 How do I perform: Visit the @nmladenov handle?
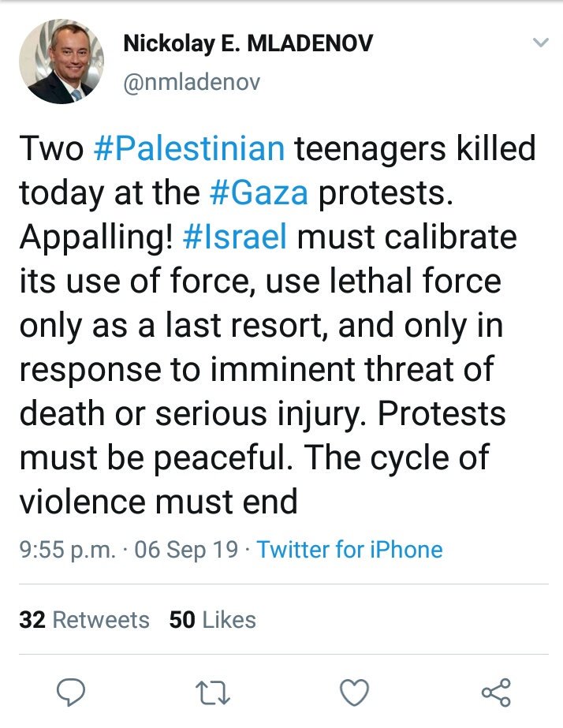pyautogui.click(x=192, y=81)
